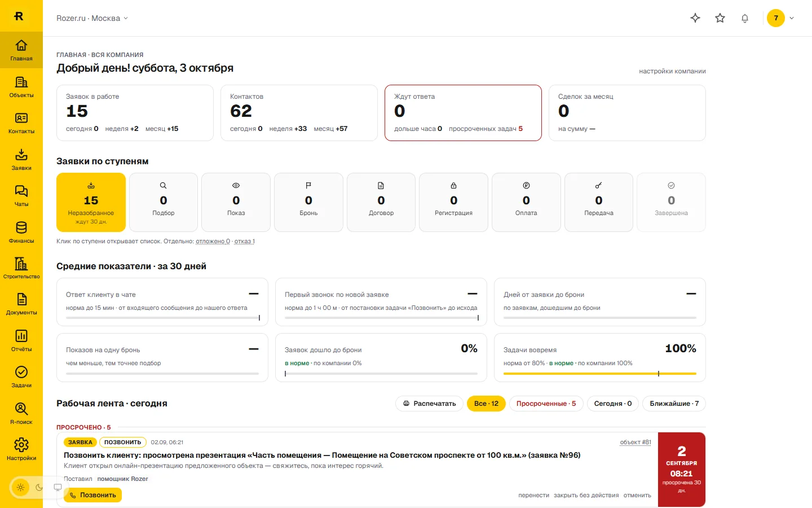Show the Сегодня · 0 tasks filter
Screen dimensions: 812x508
[x=613, y=404]
